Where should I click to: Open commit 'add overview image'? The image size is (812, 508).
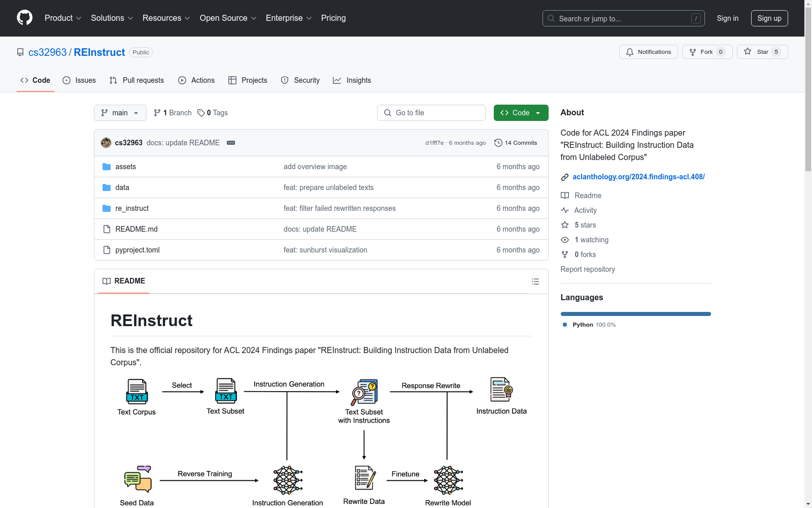315,167
